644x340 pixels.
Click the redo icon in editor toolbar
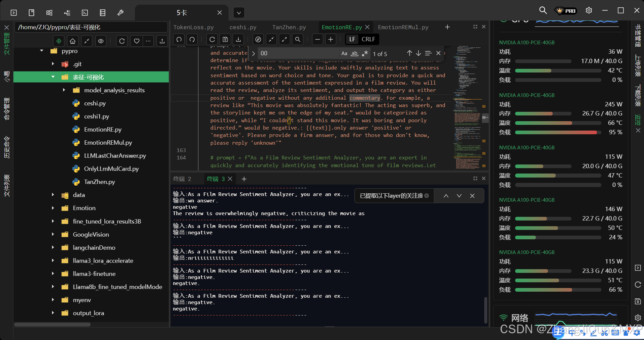point(192,39)
